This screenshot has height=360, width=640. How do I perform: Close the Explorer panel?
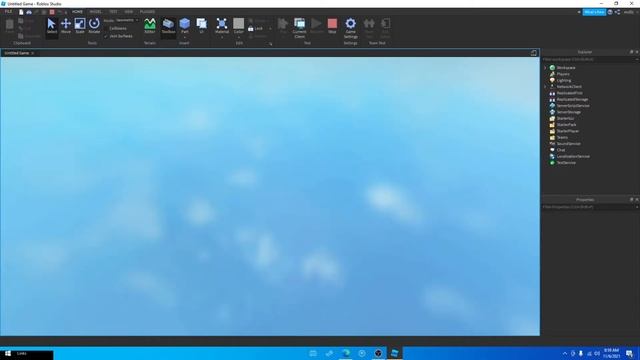coord(637,52)
